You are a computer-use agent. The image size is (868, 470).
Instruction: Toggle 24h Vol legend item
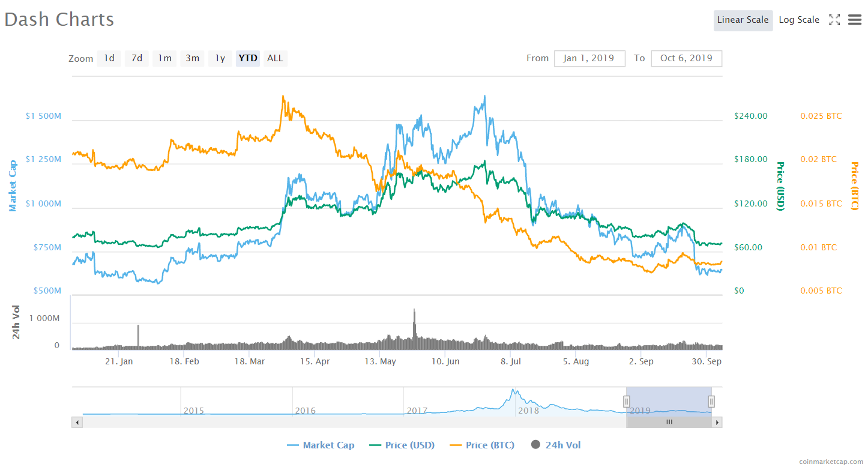[x=556, y=445]
